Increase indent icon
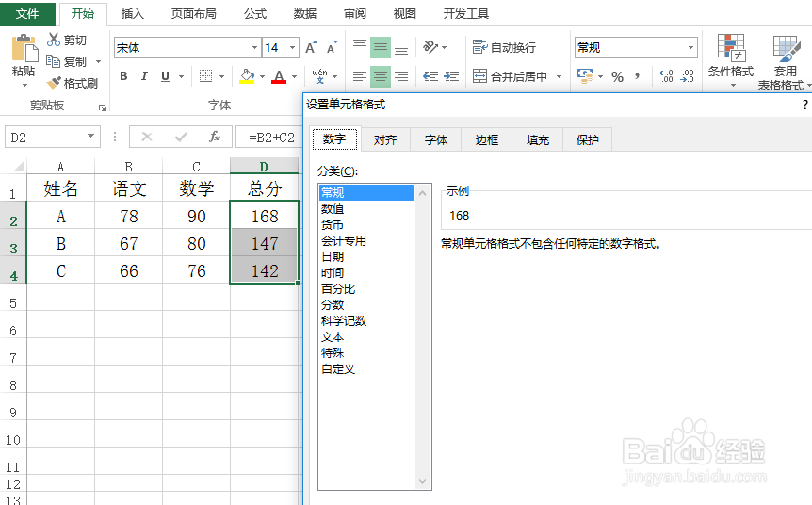 (451, 76)
